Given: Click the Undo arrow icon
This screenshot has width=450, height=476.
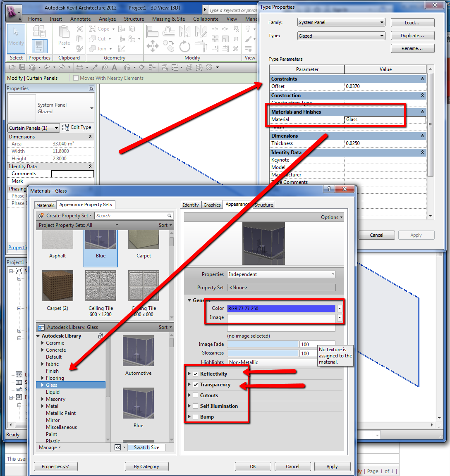Looking at the screenshot, I should pyautogui.click(x=47, y=67).
